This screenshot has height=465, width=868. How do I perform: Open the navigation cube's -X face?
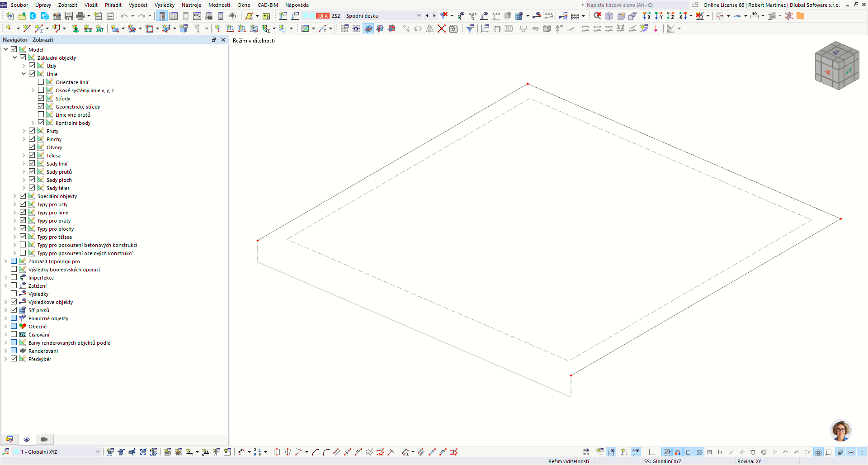click(827, 71)
